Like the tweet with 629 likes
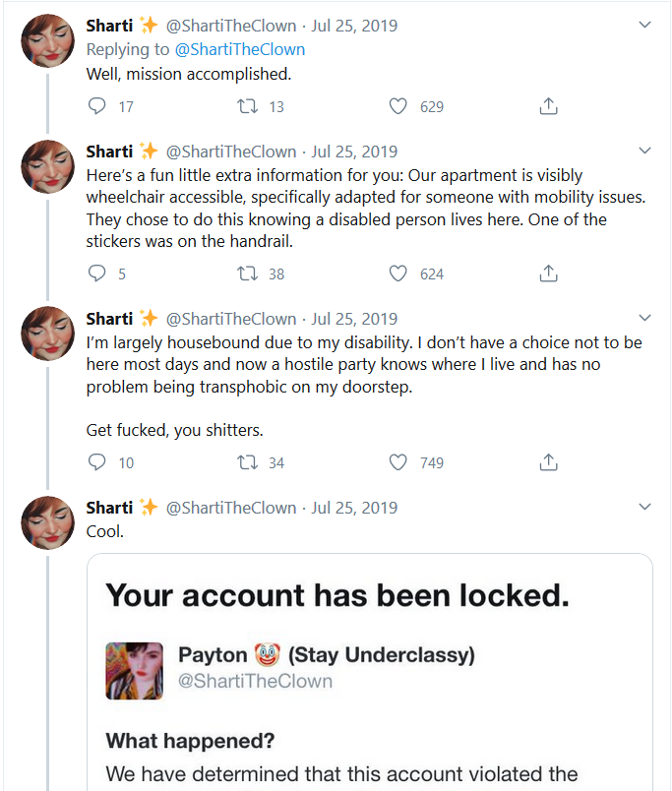This screenshot has height=791, width=672. [x=397, y=106]
